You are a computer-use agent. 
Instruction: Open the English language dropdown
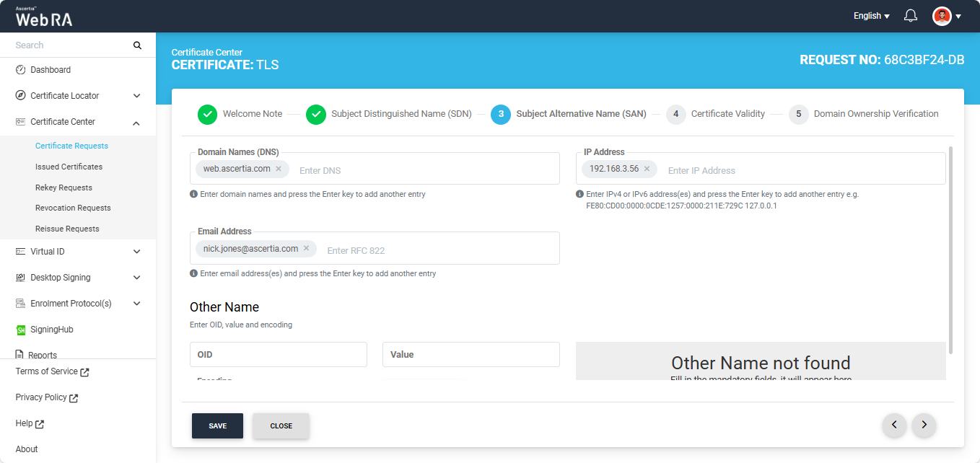[x=871, y=16]
